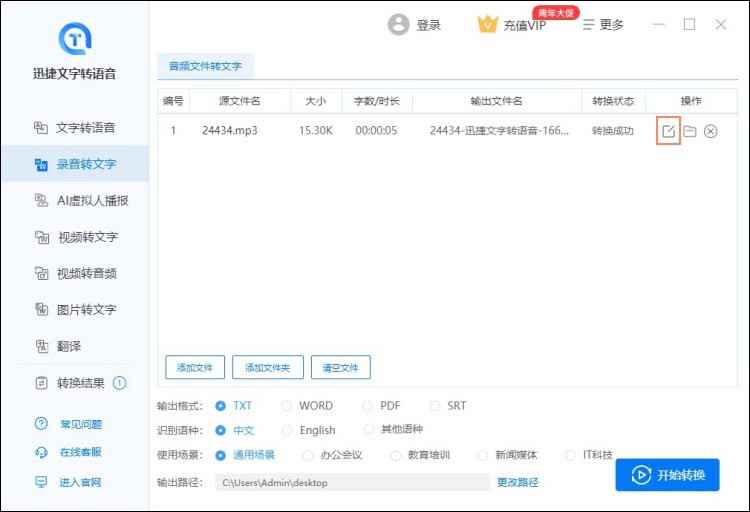Click the 清空文件 button
The image size is (750, 512).
[x=341, y=367]
